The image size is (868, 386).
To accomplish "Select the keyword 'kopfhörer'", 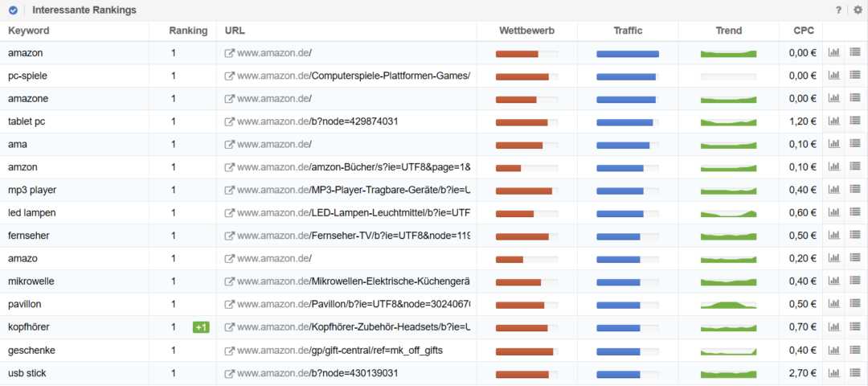I will tap(29, 327).
